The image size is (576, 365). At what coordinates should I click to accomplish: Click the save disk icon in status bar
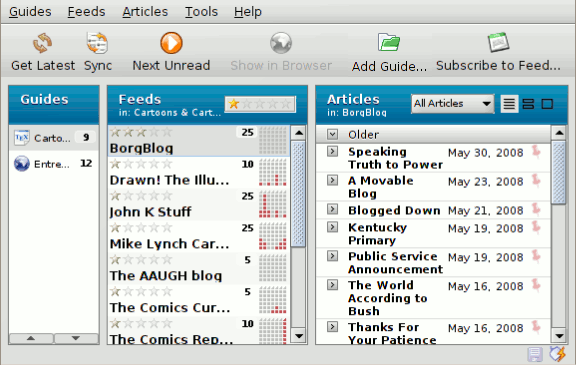tap(534, 355)
